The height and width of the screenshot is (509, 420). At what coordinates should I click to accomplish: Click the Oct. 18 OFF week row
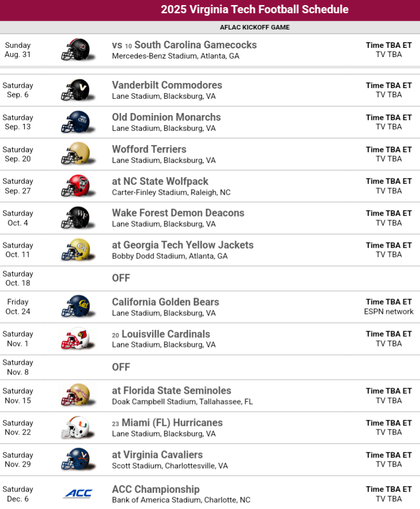pos(121,278)
